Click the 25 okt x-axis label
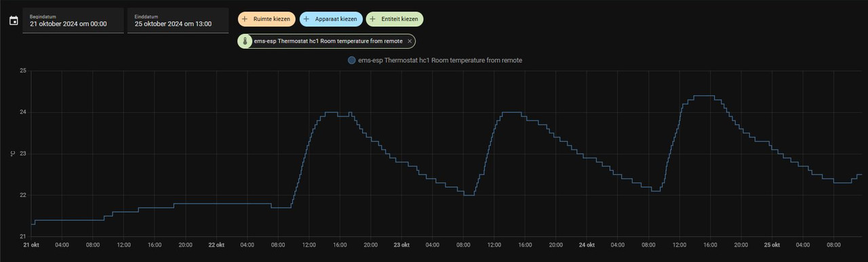This screenshot has width=868, height=262. pyautogui.click(x=772, y=245)
